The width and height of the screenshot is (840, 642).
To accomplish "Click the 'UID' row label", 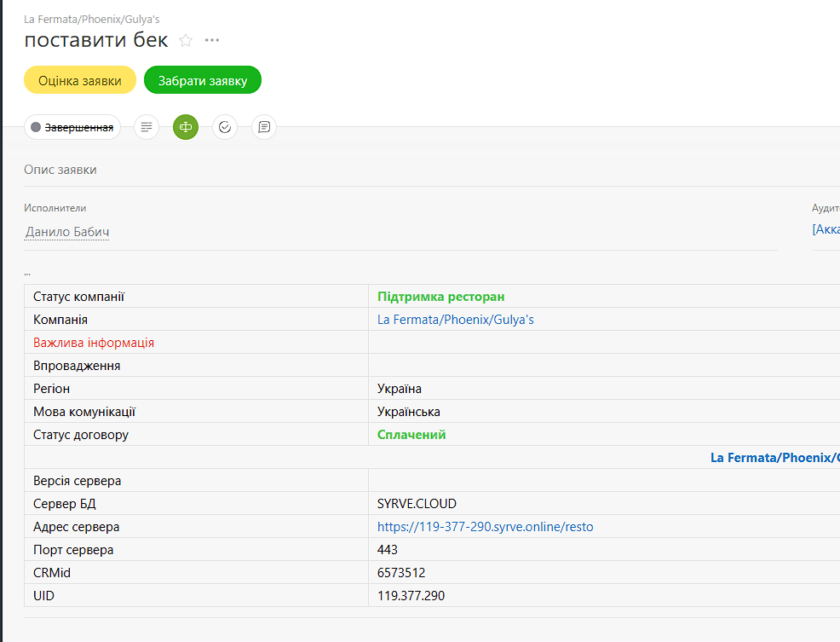I will [x=44, y=596].
